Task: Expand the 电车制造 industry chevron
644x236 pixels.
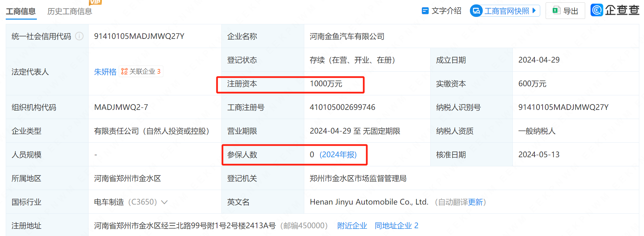Action: pos(164,202)
